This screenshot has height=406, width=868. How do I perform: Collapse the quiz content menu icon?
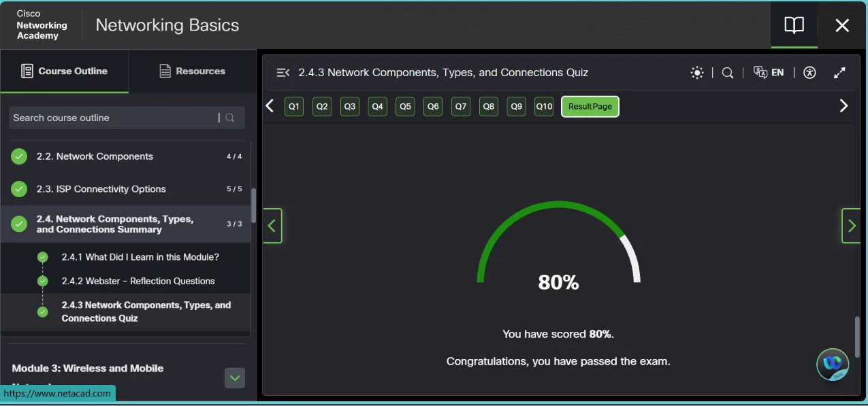pos(283,73)
